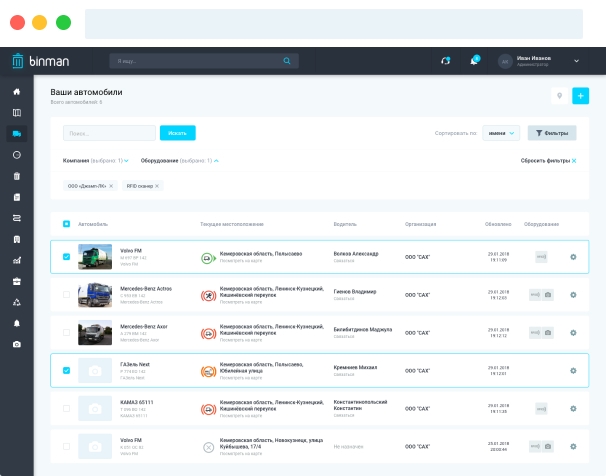Open settings gear for the Volvo FM row
This screenshot has height=476, width=606.
573,257
